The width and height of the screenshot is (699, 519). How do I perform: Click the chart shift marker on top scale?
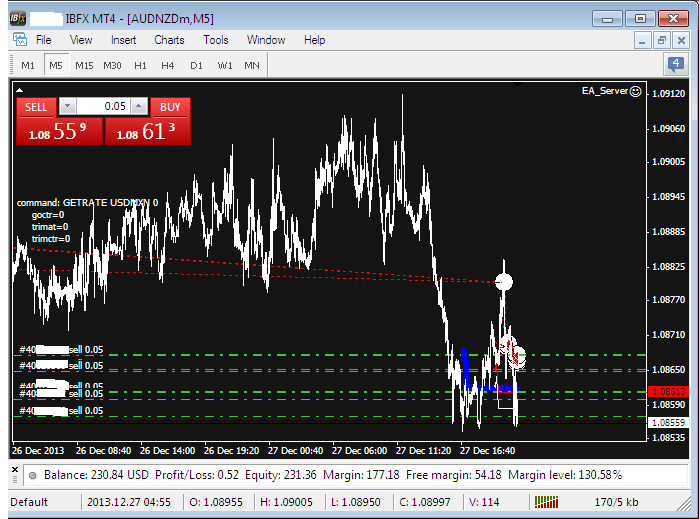pyautogui.click(x=517, y=86)
